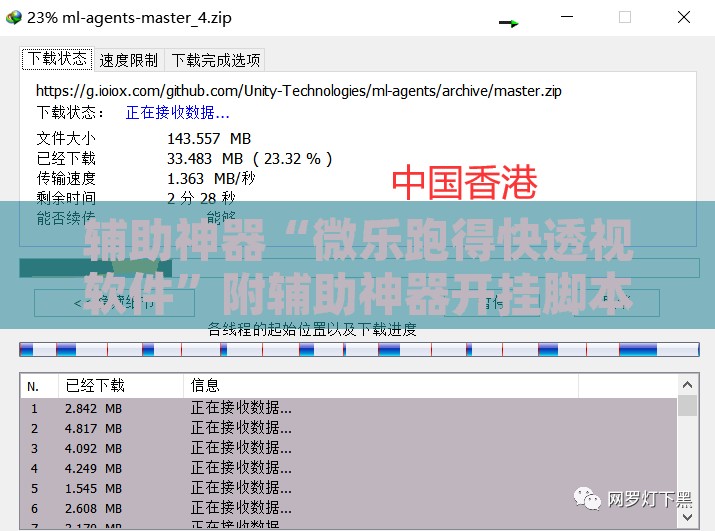Image resolution: width=715 pixels, height=531 pixels.
Task: Close the ml-agents-master_4.zip download window
Action: pyautogui.click(x=684, y=17)
